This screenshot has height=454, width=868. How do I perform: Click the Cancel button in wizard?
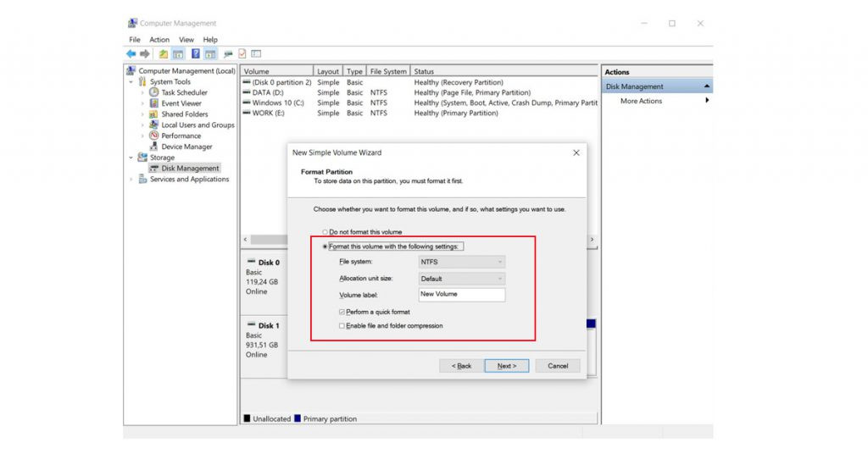click(x=558, y=366)
